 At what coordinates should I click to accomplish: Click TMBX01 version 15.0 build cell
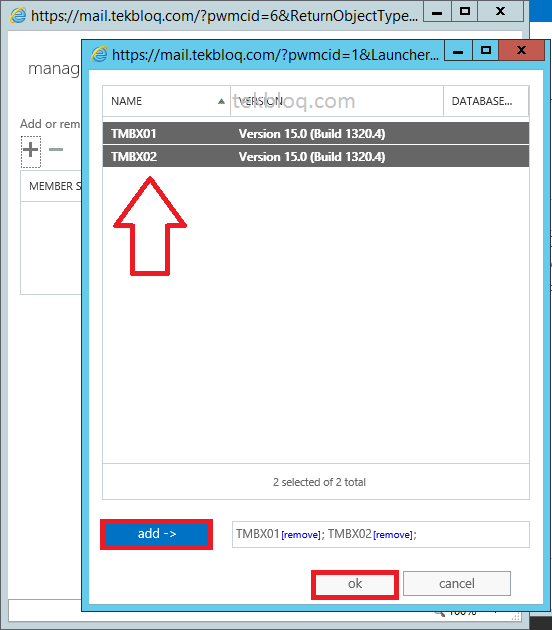(x=312, y=133)
